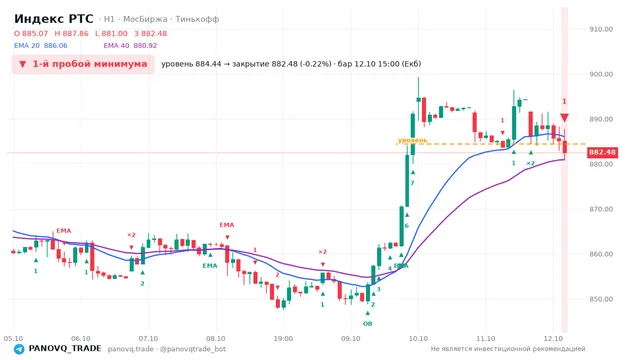Click the 06.10 date axis label
Viewport: 640px width, 360px height.
coord(81,338)
